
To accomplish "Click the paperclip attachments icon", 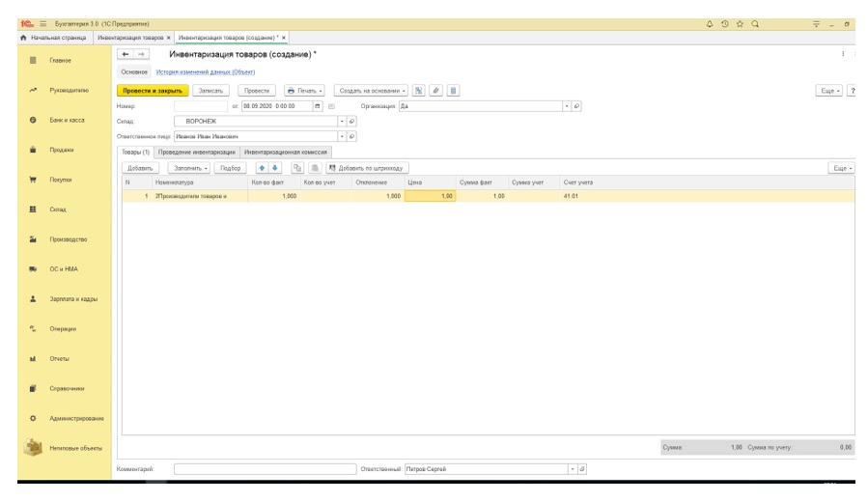I will click(x=437, y=90).
